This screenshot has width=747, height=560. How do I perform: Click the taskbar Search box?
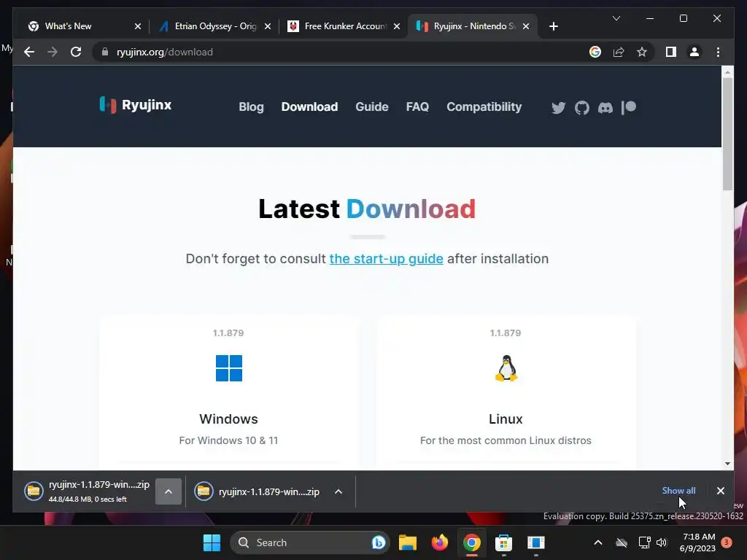coord(309,542)
